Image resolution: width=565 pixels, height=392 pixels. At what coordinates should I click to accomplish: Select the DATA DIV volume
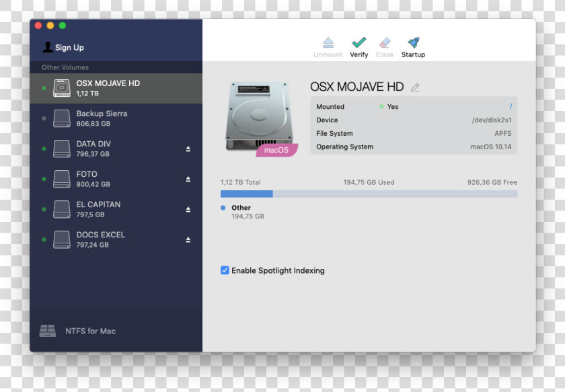tap(116, 149)
